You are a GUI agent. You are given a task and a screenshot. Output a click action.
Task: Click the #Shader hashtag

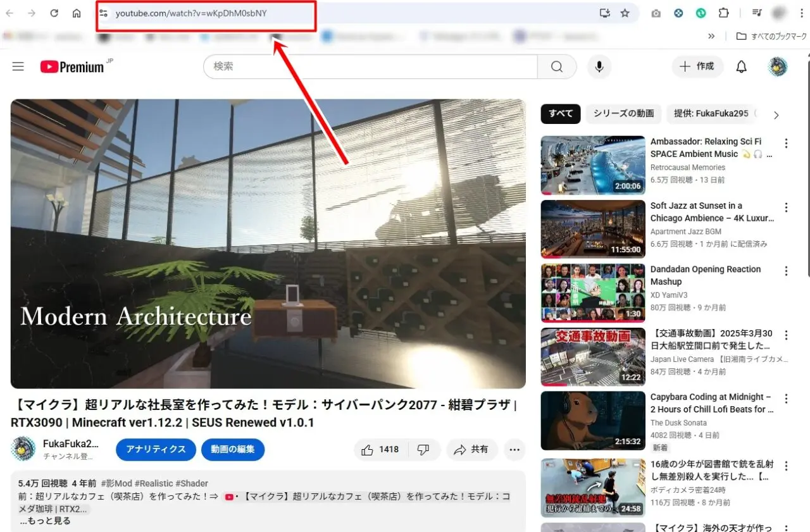point(192,483)
